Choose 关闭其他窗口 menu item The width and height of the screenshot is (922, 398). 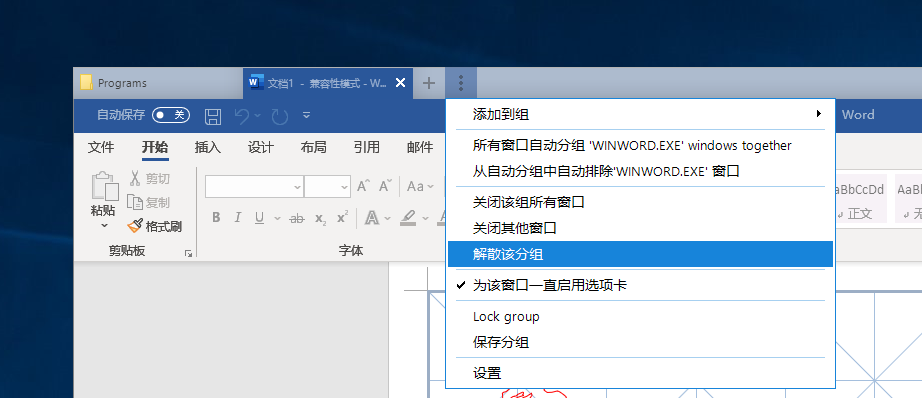[640, 228]
